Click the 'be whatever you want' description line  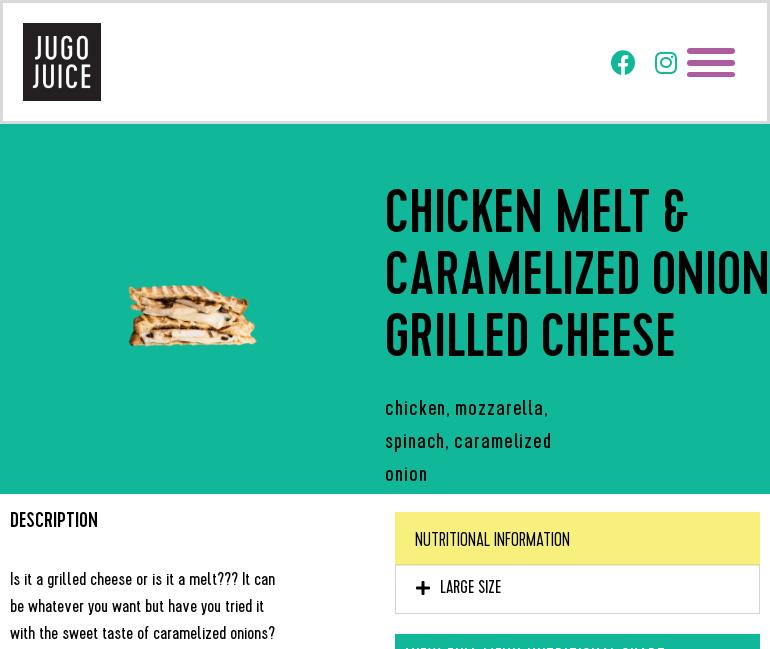pos(137,607)
